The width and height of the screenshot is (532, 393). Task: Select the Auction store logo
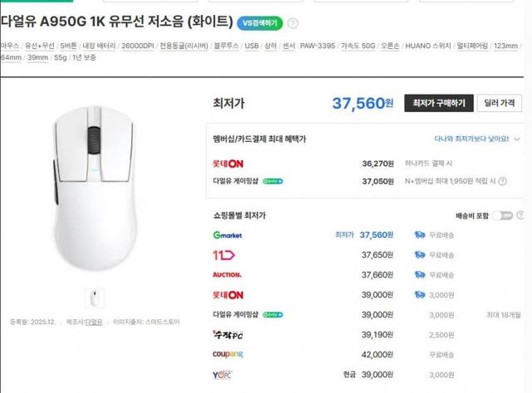(228, 274)
